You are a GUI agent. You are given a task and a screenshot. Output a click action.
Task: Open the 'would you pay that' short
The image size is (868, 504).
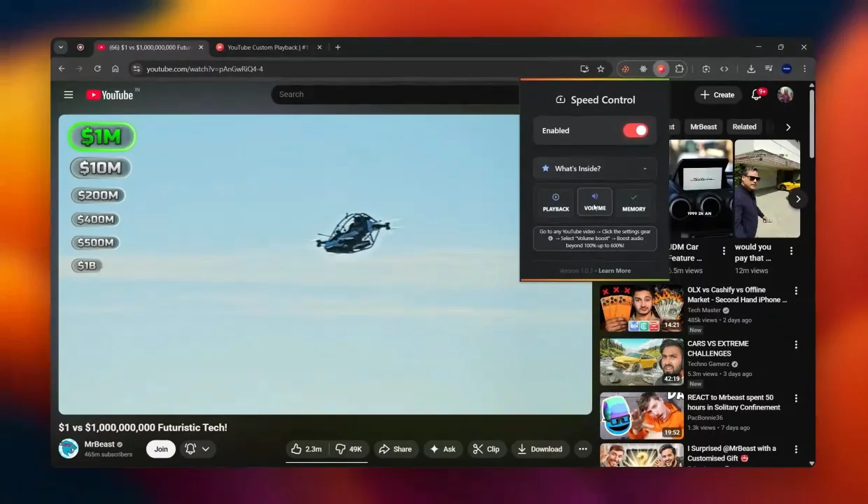click(x=767, y=189)
